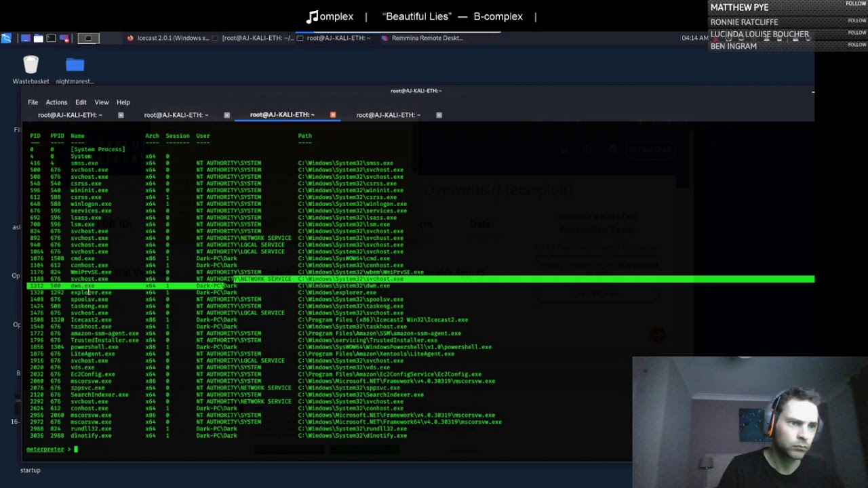Open the Actions menu
Image resolution: width=868 pixels, height=488 pixels.
tap(56, 102)
